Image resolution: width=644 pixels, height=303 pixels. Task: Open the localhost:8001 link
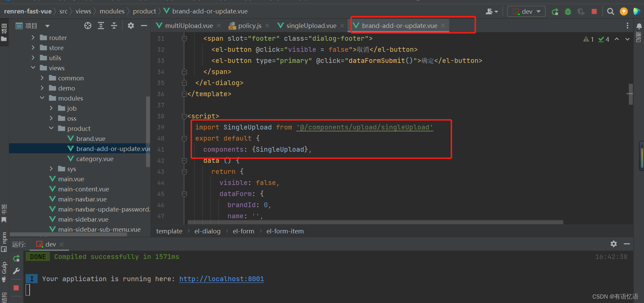(221, 279)
